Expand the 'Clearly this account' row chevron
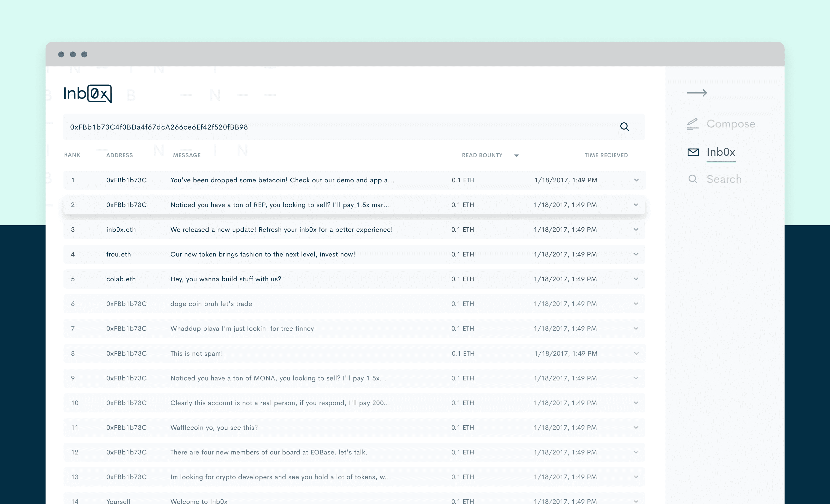830x504 pixels. pyautogui.click(x=636, y=403)
